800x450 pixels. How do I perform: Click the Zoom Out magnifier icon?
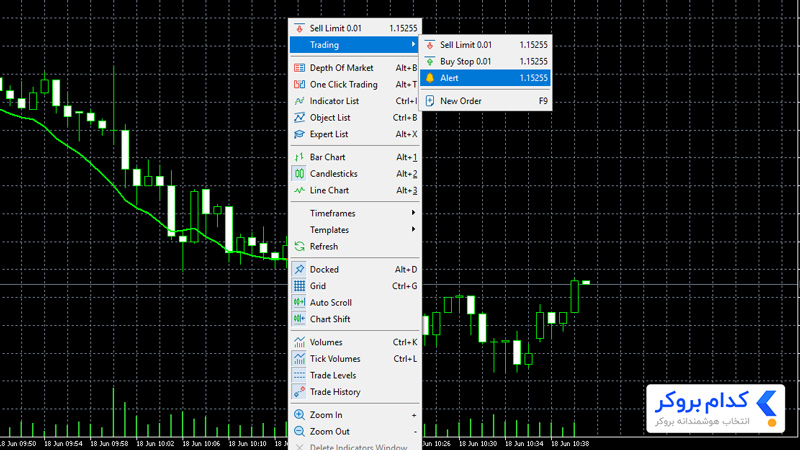pos(299,432)
